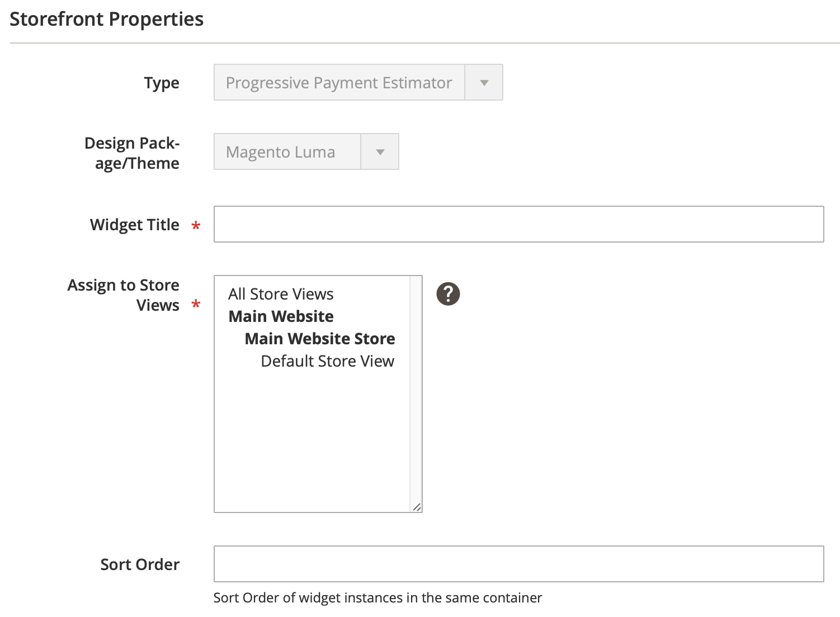Click the Design Package/Theme label

(132, 153)
